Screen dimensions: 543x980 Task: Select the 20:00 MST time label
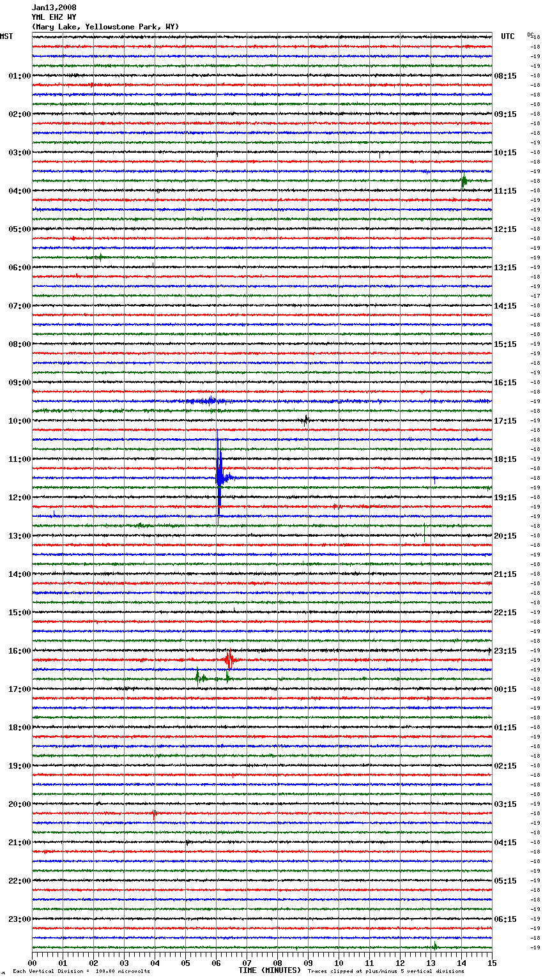[20, 804]
